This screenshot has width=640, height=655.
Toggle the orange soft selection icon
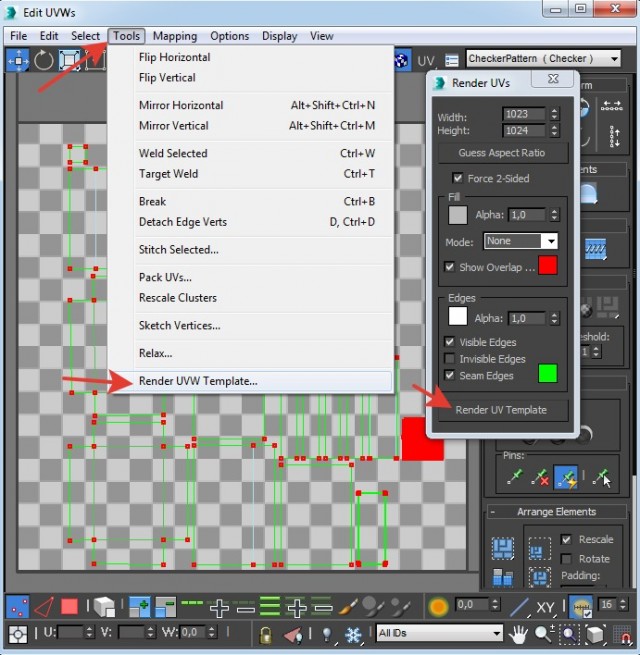pos(438,607)
